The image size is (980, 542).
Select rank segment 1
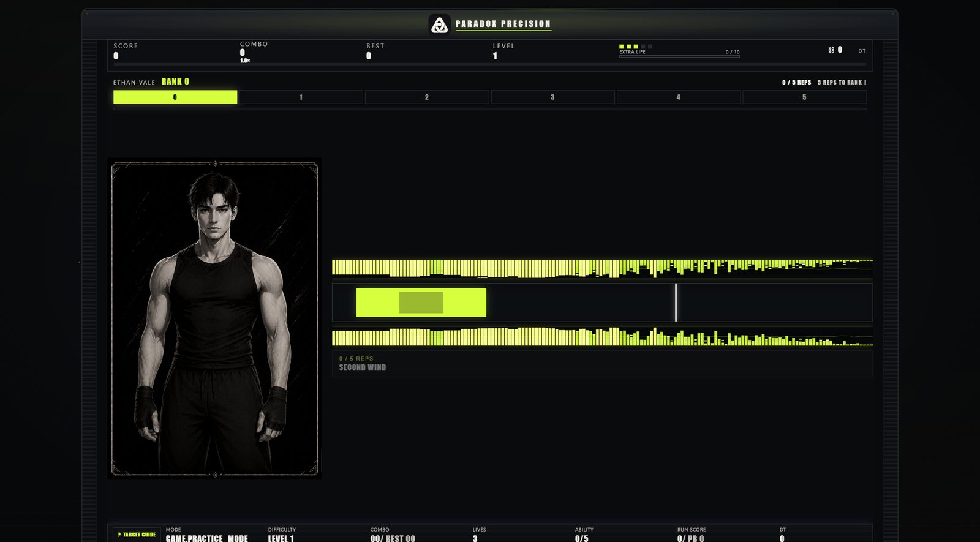point(301,97)
